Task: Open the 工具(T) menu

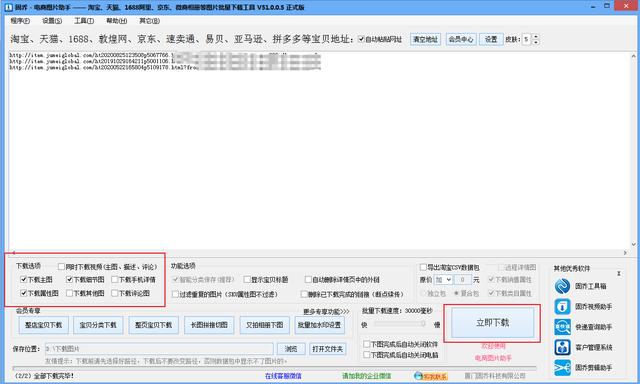Action: tap(84, 21)
